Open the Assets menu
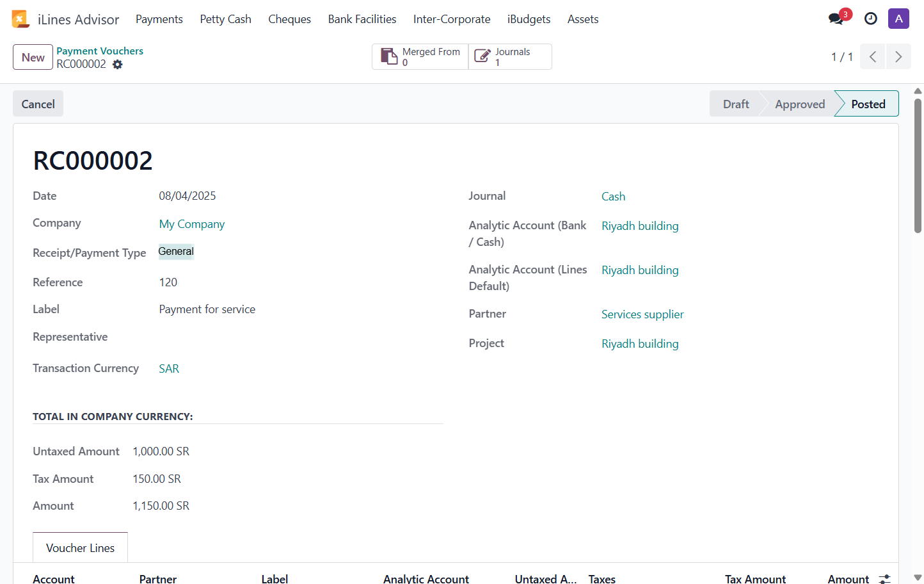 tap(583, 19)
